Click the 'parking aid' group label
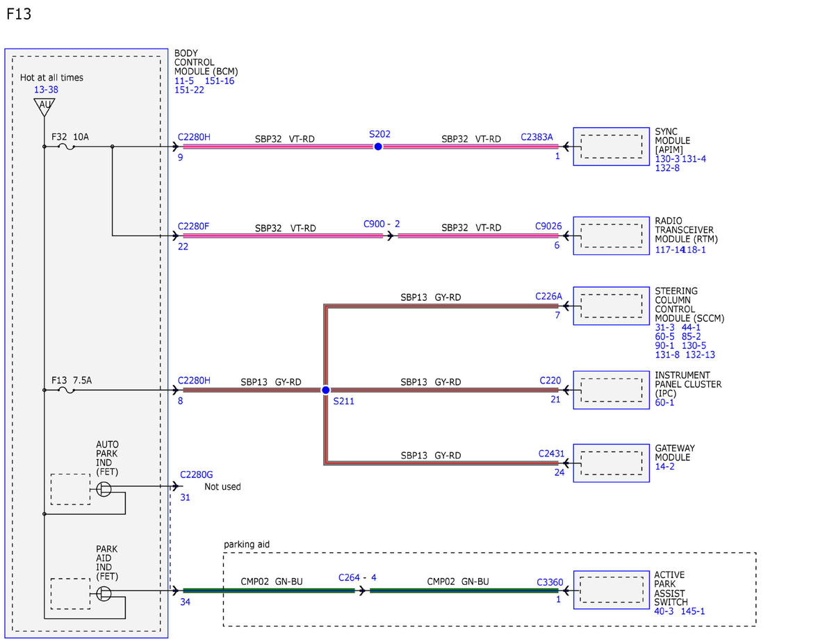This screenshot has width=834, height=644. coord(247,544)
